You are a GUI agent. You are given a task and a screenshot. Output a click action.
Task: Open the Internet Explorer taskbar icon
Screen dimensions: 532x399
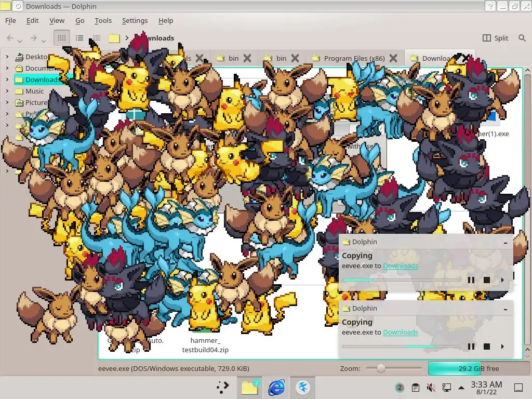tap(276, 387)
